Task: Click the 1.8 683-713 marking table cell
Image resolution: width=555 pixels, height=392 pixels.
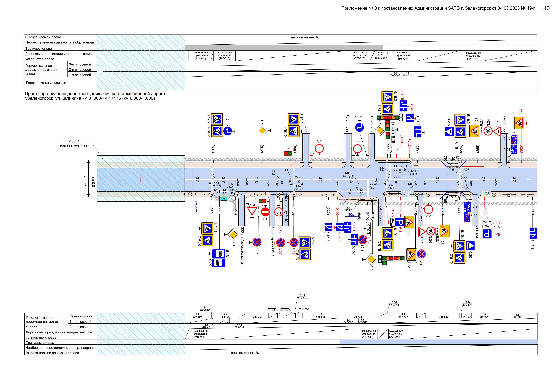Action: 407,74
